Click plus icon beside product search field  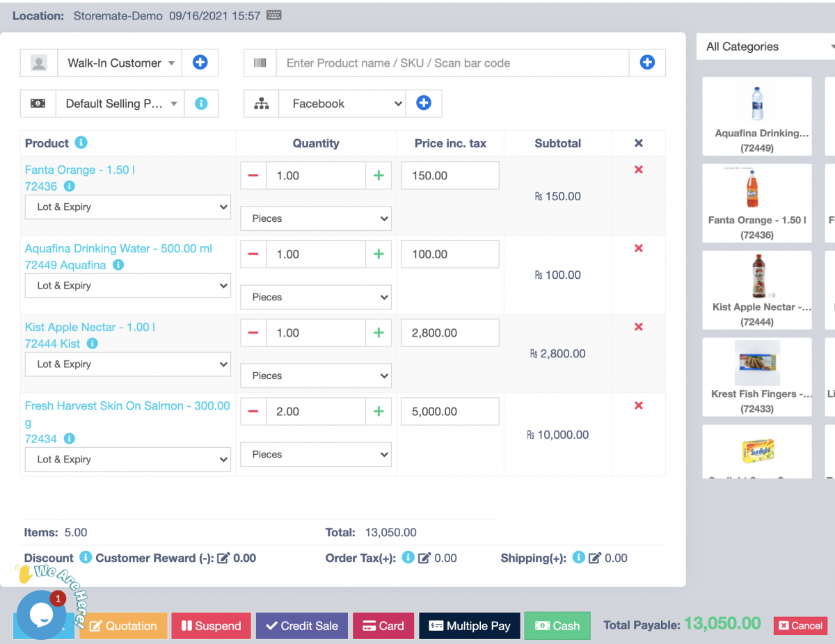[x=647, y=63]
